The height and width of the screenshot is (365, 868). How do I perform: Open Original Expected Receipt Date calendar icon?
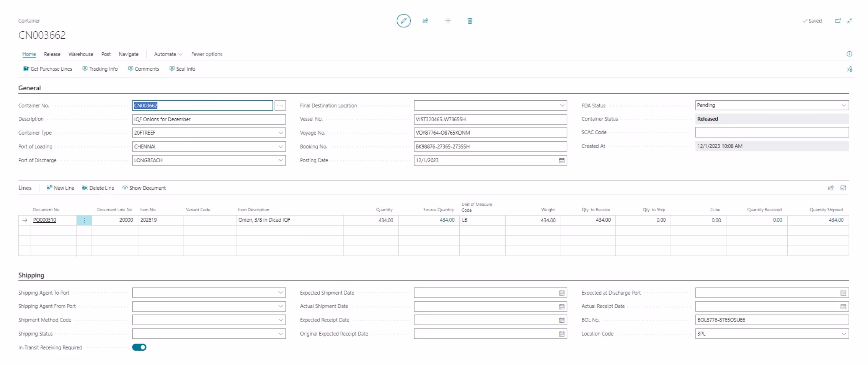click(561, 334)
